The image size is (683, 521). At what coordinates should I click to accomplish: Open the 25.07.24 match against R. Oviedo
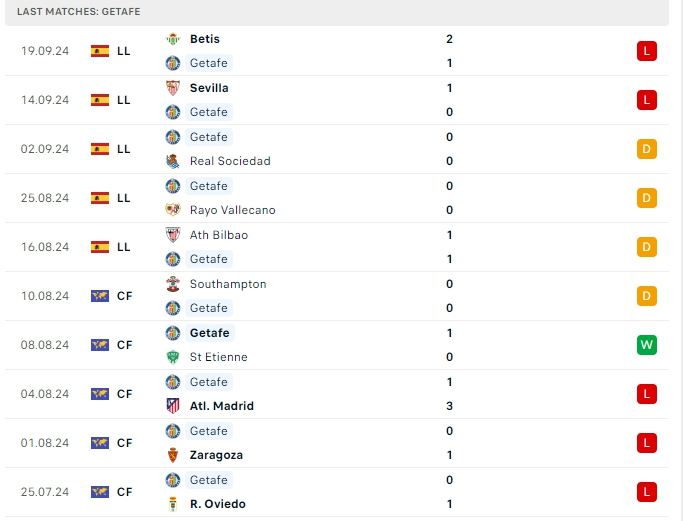[x=340, y=492]
